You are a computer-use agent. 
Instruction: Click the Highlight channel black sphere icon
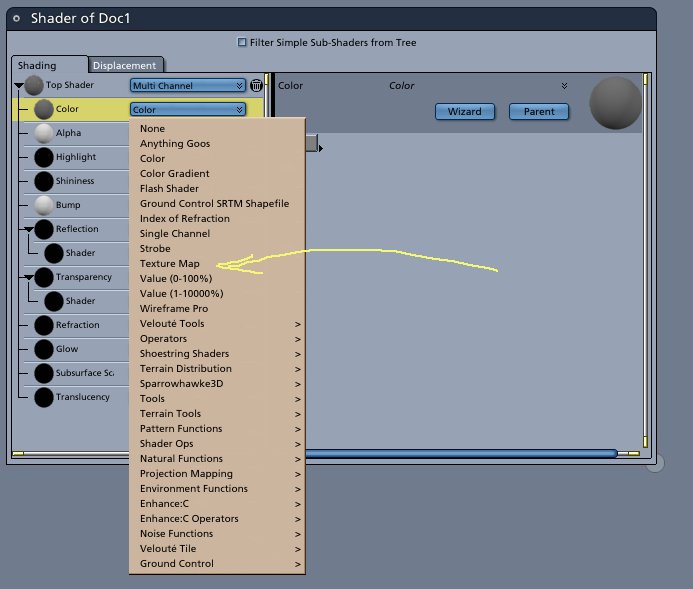pos(44,157)
